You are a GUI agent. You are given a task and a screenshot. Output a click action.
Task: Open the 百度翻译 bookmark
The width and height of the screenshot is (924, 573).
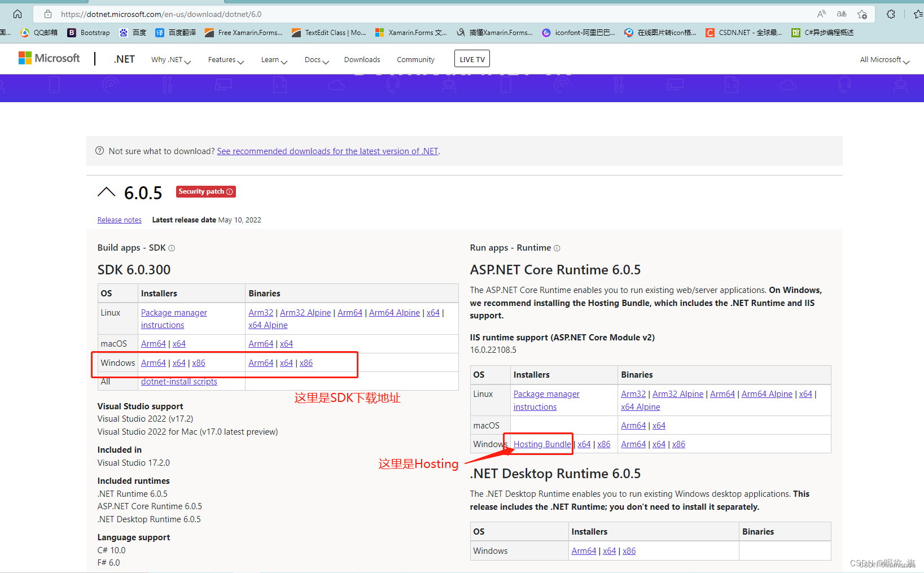coord(176,33)
